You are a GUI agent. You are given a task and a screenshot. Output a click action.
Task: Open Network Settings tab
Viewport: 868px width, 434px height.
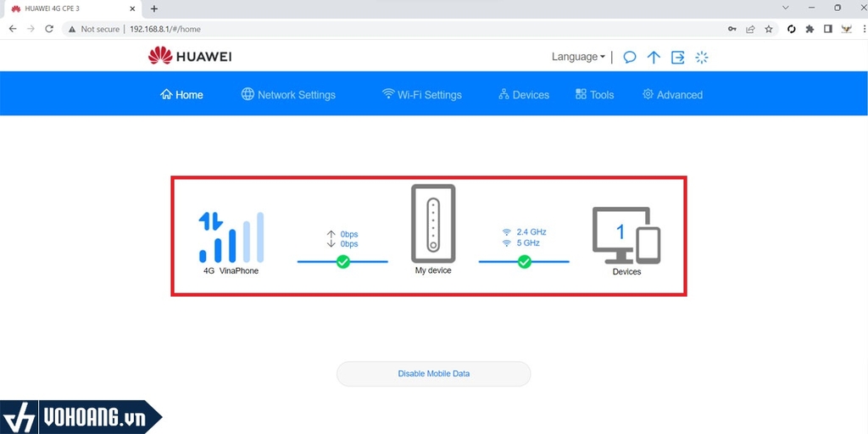tap(288, 95)
